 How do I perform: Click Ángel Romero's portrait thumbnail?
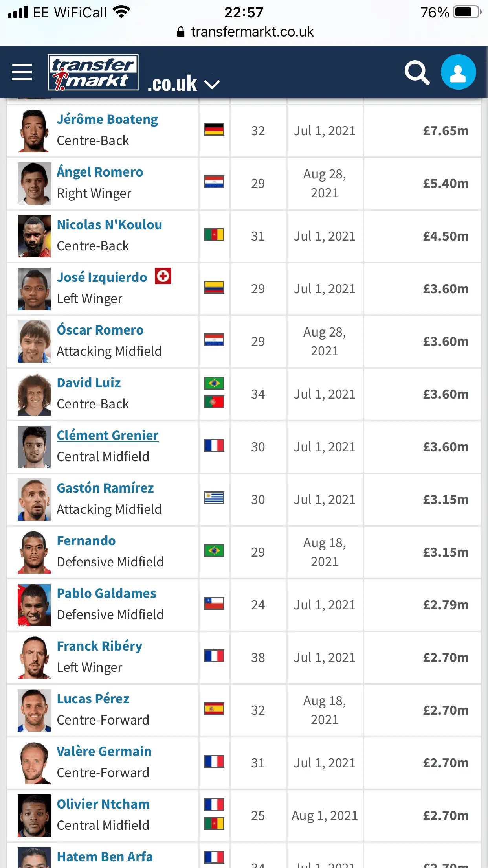click(34, 184)
